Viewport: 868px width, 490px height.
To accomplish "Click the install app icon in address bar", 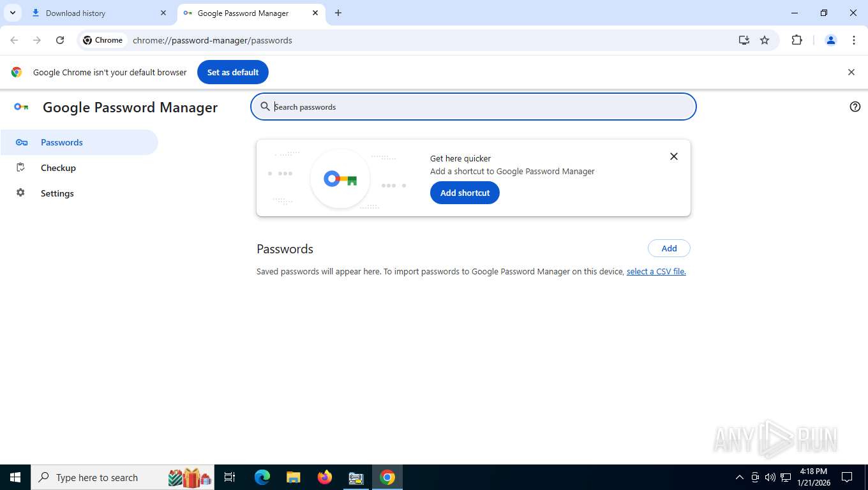I will click(744, 40).
